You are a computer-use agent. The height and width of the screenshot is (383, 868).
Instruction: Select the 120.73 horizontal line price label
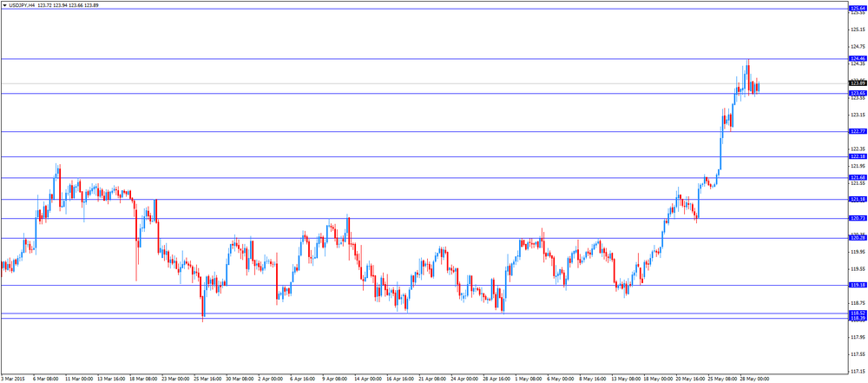tap(858, 218)
